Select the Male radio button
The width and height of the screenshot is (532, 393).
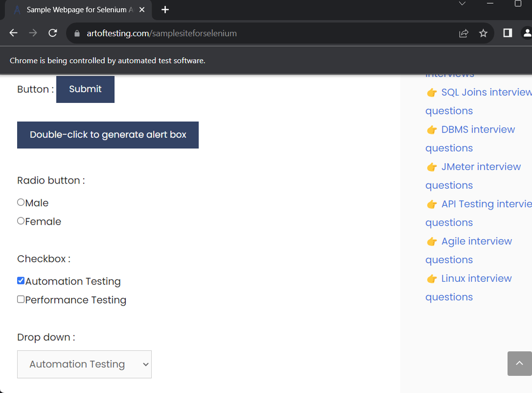click(21, 202)
